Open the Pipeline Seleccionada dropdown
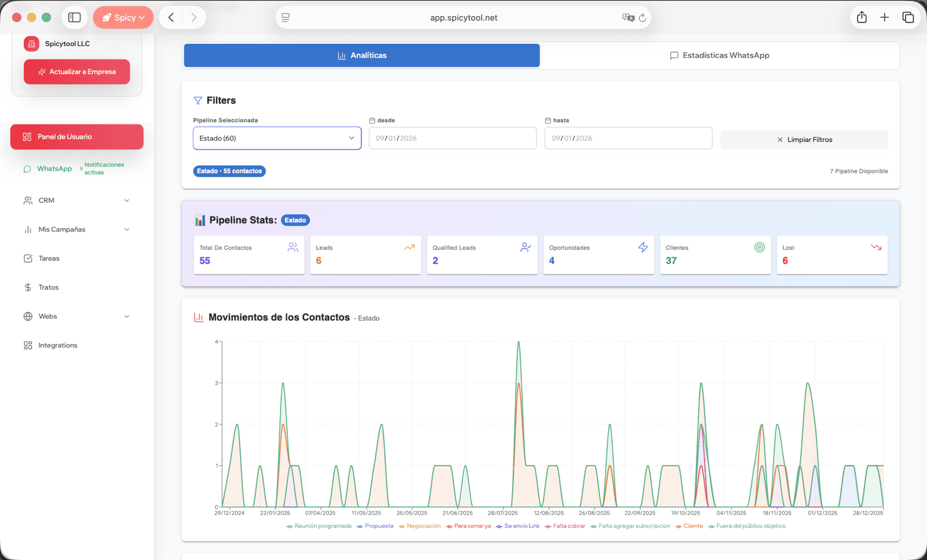Image resolution: width=927 pixels, height=560 pixels. [x=277, y=138]
